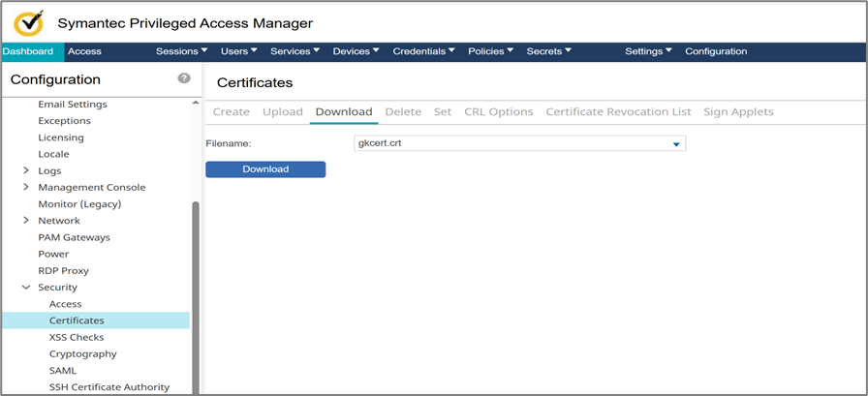Open the Filename dropdown arrow

tap(677, 144)
